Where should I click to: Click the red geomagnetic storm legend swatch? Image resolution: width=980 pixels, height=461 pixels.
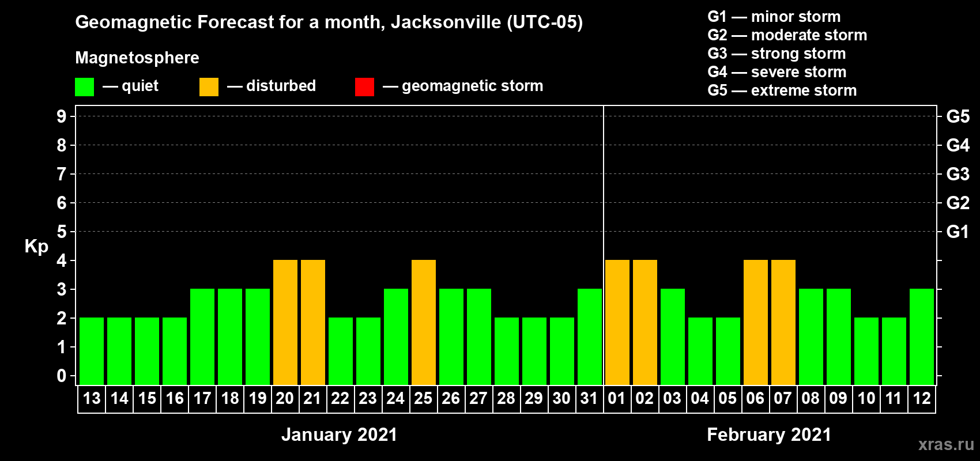pyautogui.click(x=364, y=87)
